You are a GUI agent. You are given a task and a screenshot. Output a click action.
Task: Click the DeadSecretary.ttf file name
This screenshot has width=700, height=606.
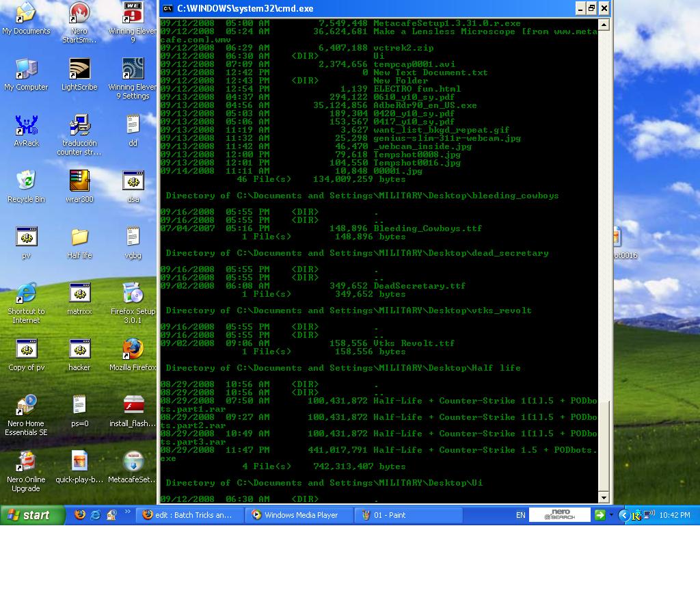pyautogui.click(x=420, y=287)
